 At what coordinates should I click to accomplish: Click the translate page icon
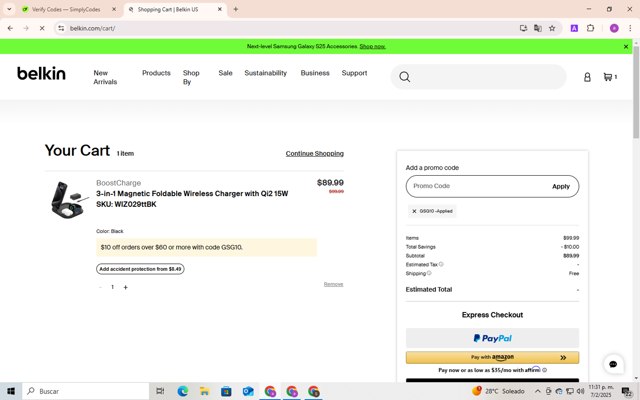(538, 28)
